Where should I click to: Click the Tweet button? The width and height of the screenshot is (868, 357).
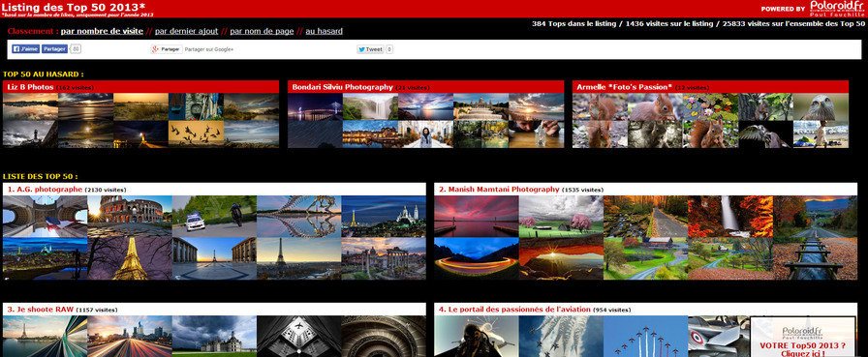coord(370,49)
